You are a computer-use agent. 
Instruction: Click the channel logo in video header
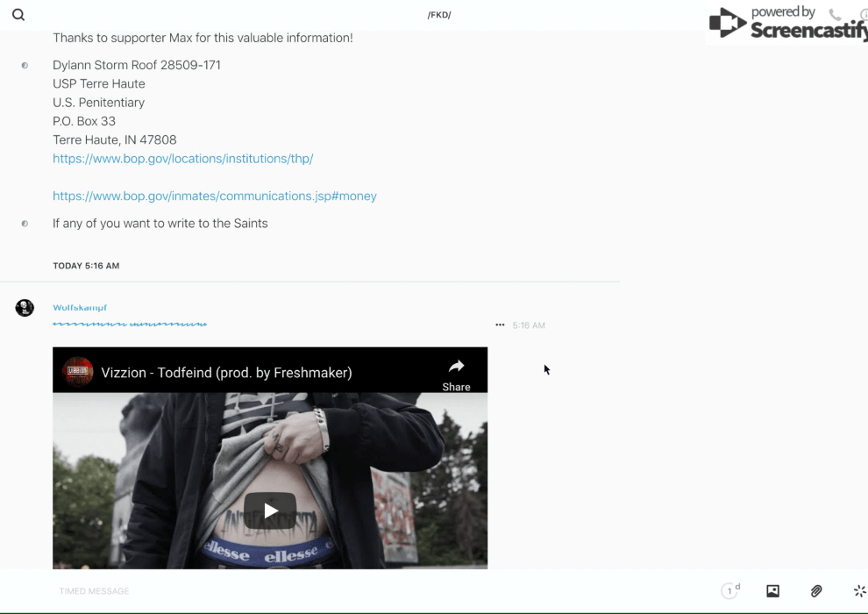click(x=78, y=372)
